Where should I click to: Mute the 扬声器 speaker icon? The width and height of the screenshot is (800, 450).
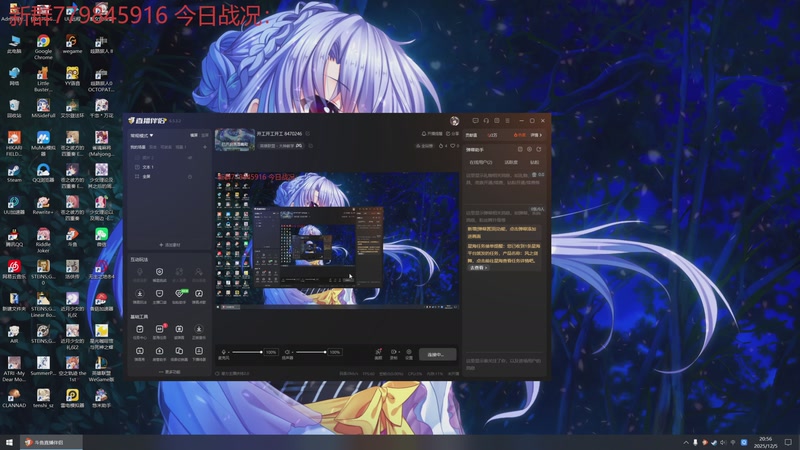[287, 352]
